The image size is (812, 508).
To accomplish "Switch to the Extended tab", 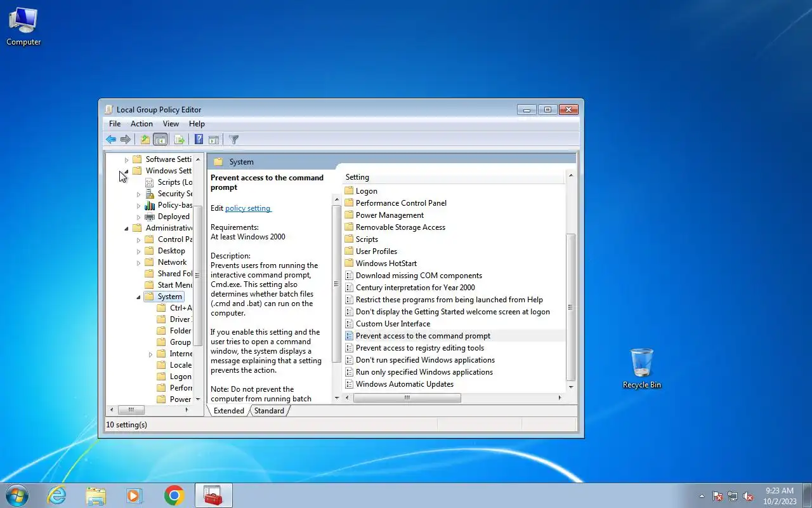I will tap(229, 411).
